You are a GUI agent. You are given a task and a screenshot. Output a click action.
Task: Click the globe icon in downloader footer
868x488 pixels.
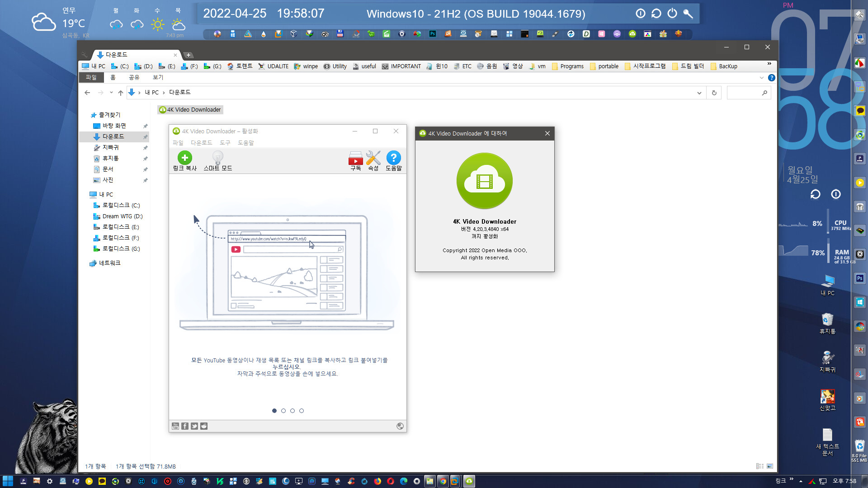click(400, 426)
